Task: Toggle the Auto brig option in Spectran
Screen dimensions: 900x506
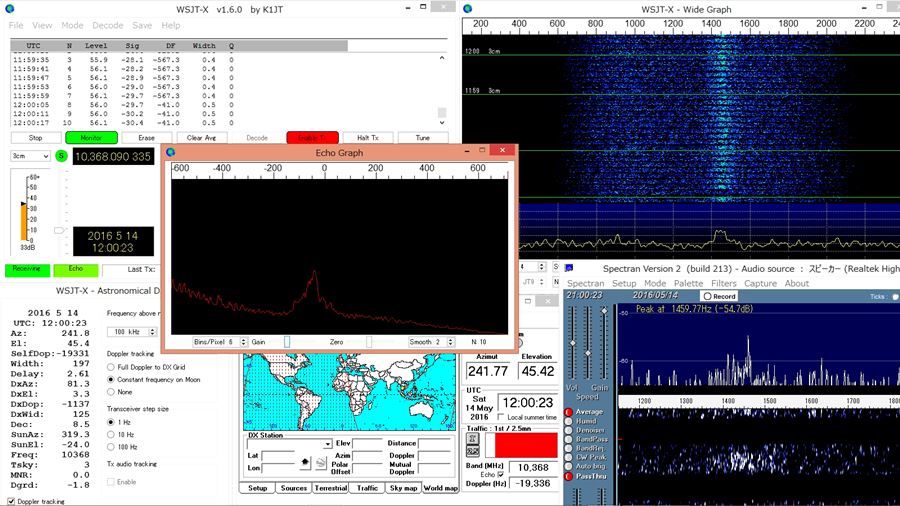Action: (x=569, y=466)
